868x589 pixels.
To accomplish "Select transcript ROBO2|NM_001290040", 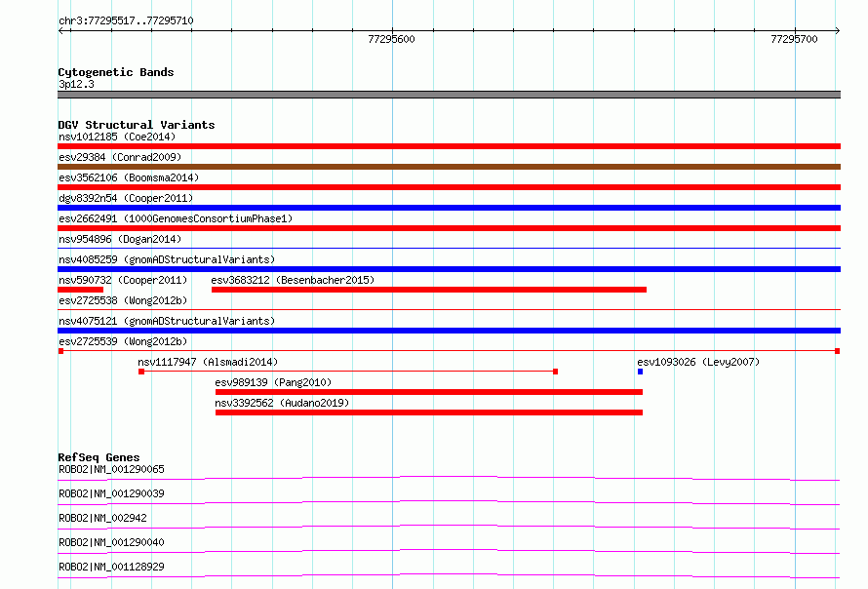I will 111,542.
